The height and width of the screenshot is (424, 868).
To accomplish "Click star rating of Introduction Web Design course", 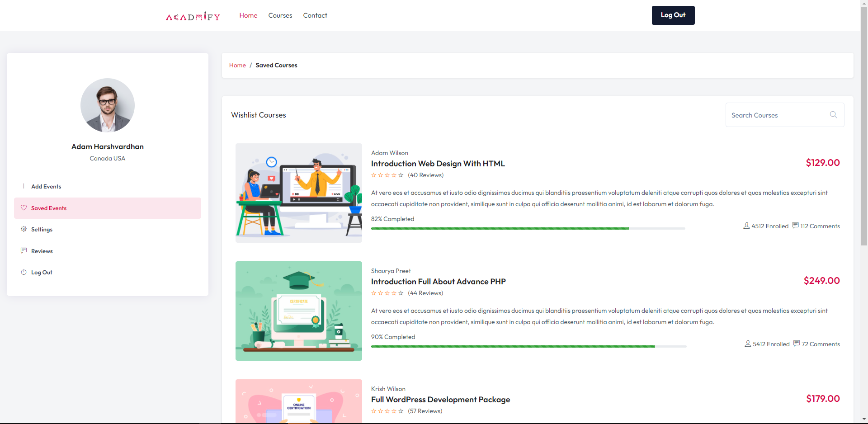I will 387,175.
